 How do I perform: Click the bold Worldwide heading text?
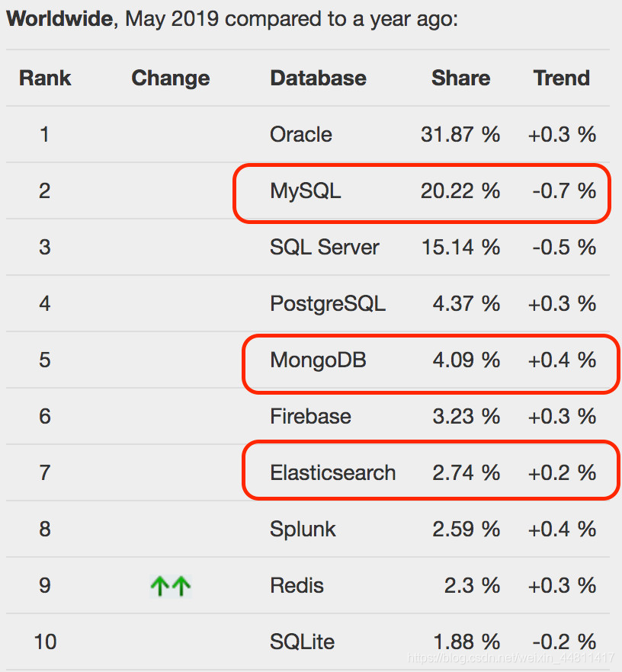[60, 19]
